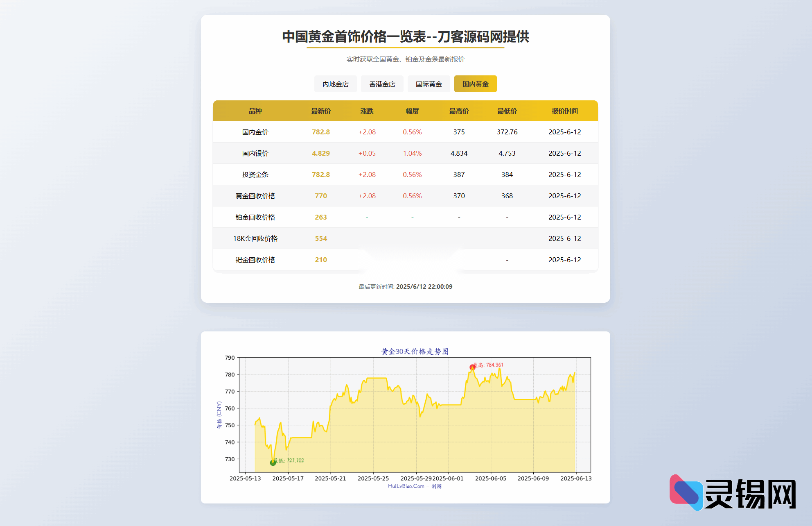
Task: Click the 18K金回收价格 row
Action: tap(256, 238)
